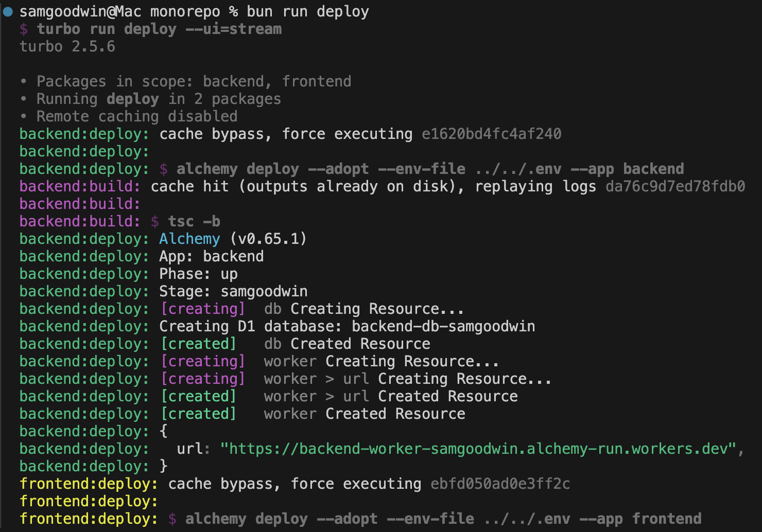Click the 'Phase: up' line
Viewport: 762px width, 532px height.
(198, 274)
